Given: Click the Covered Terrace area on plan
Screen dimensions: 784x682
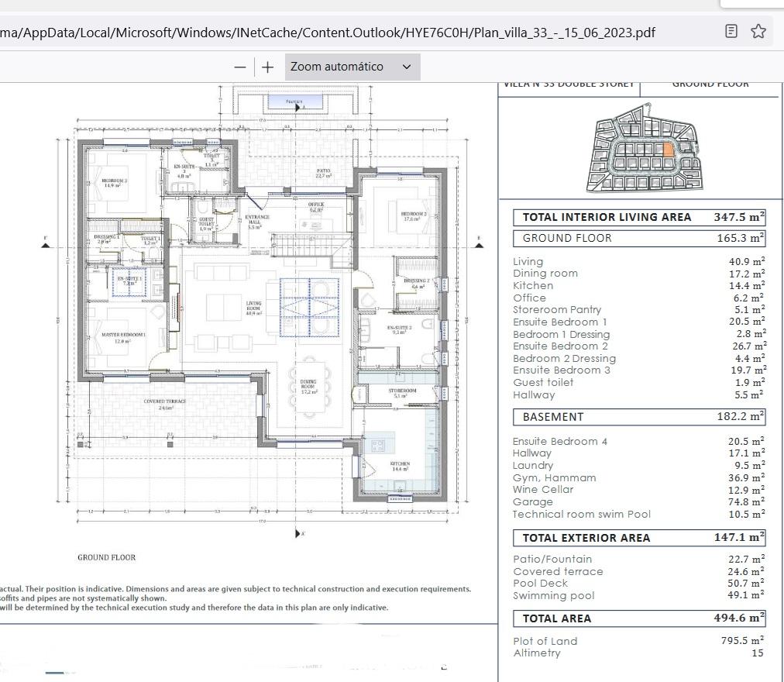Looking at the screenshot, I should click(165, 404).
